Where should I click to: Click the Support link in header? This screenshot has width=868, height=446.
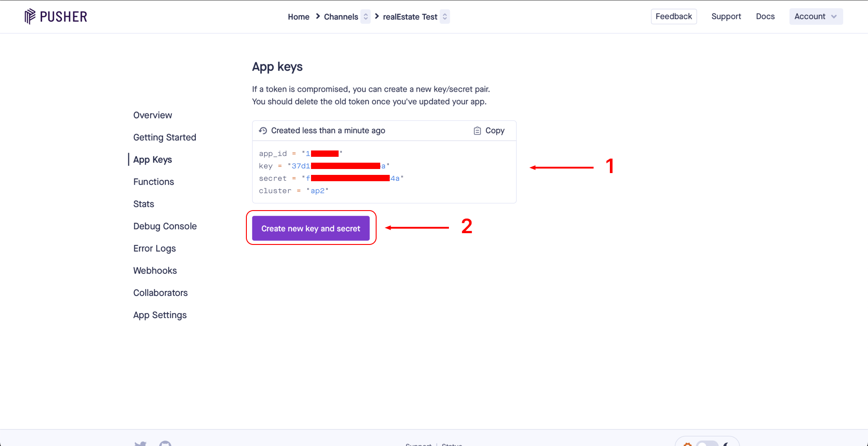click(x=726, y=17)
